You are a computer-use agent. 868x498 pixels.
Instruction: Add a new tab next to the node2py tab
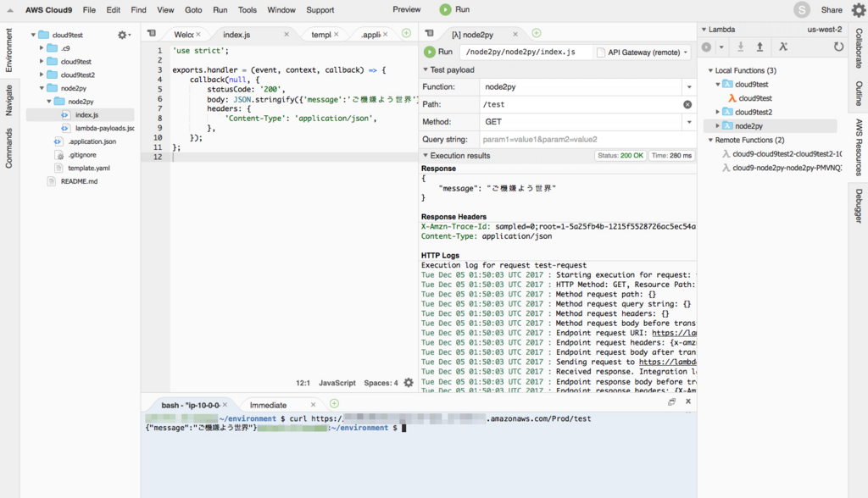[x=537, y=33]
